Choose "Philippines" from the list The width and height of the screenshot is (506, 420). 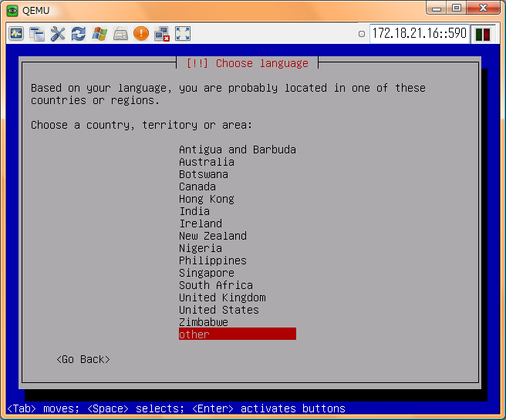tap(238, 260)
